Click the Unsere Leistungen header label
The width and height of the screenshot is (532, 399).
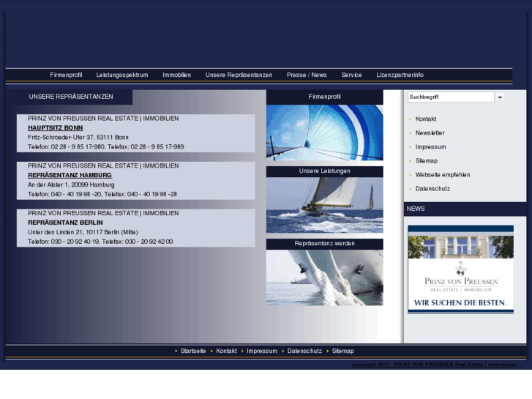325,171
